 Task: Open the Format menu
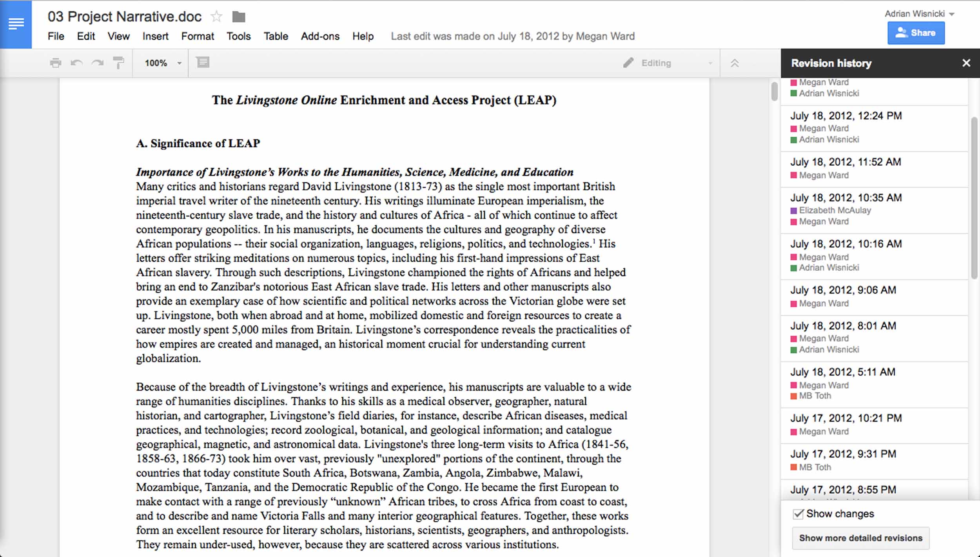click(x=198, y=36)
